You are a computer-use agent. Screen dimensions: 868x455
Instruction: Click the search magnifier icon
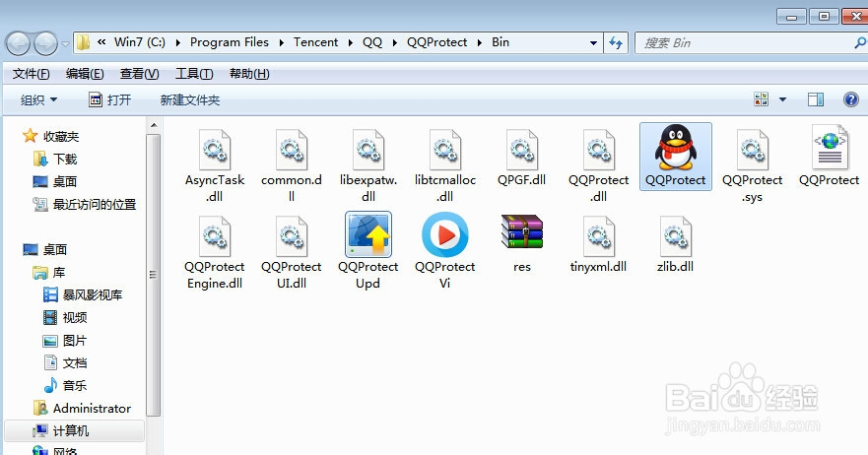click(x=860, y=42)
